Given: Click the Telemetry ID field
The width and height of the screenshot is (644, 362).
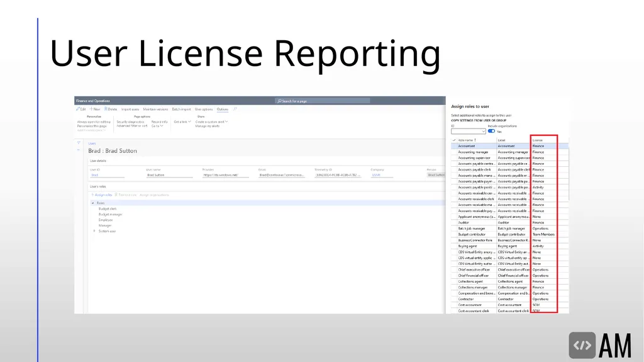Looking at the screenshot, I should (x=338, y=175).
